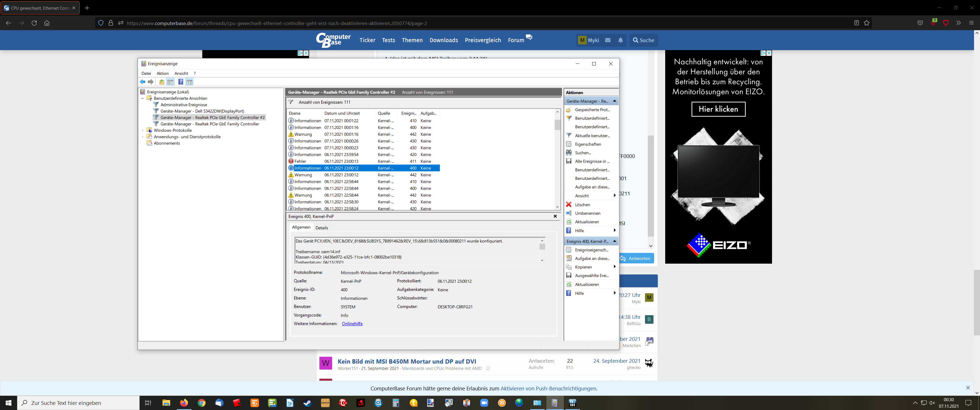Click the Windows search box in the taskbar
980x410 pixels.
tap(78, 403)
